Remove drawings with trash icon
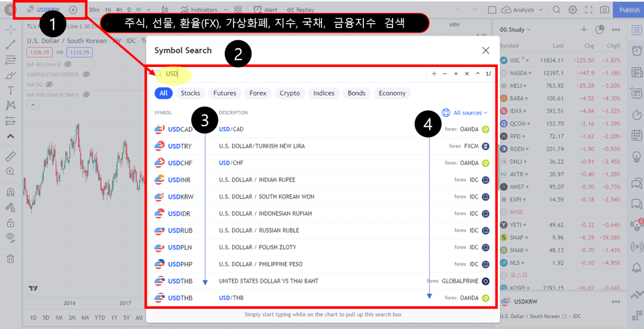This screenshot has height=329, width=644. 11,258
